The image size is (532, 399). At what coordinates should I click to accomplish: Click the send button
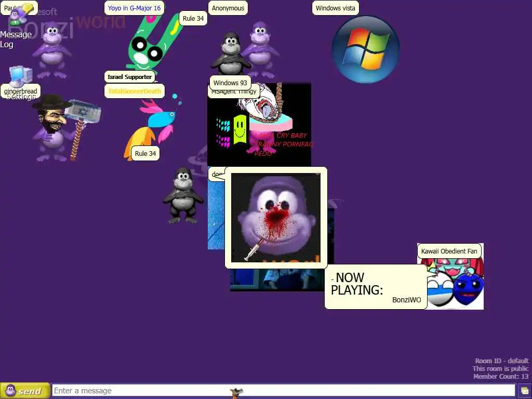25,391
